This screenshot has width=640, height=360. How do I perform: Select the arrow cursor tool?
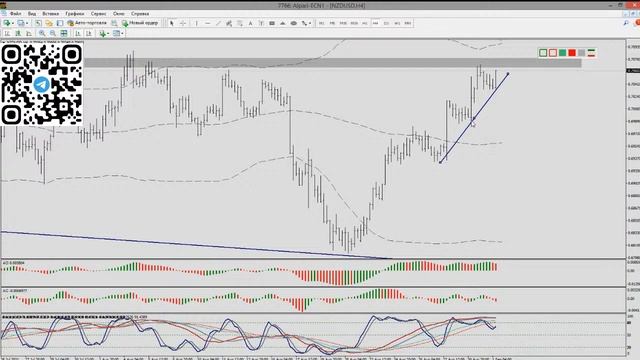pos(171,23)
